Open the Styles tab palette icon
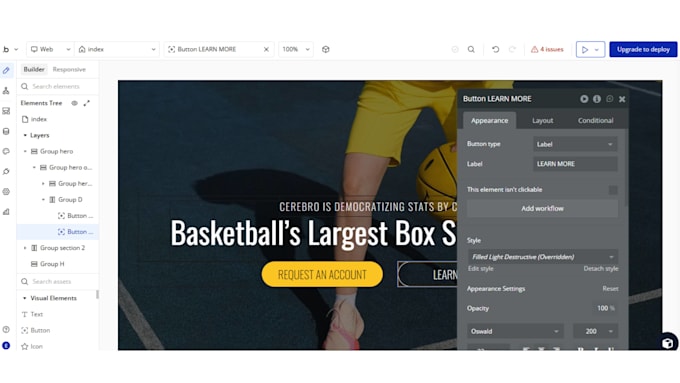This screenshot has width=680, height=383. click(x=6, y=151)
